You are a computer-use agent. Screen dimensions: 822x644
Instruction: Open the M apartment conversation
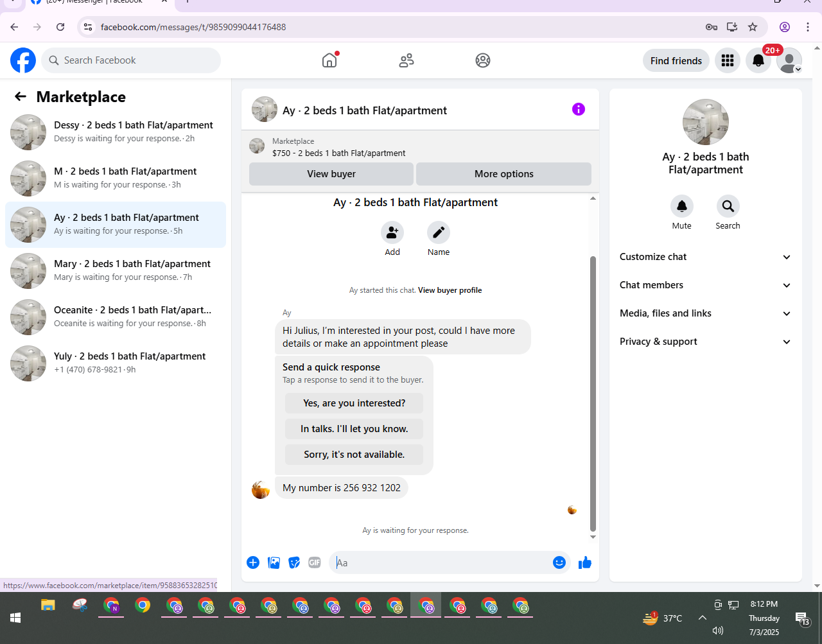pyautogui.click(x=116, y=178)
